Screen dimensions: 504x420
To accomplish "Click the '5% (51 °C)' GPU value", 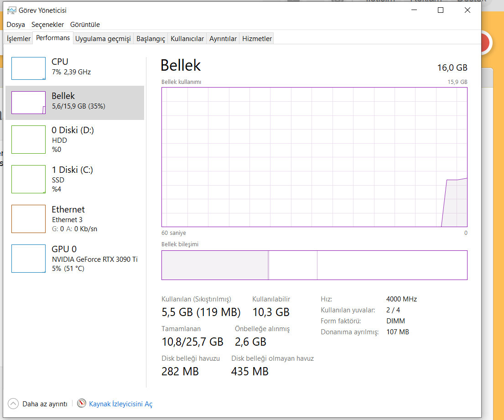I will (68, 269).
